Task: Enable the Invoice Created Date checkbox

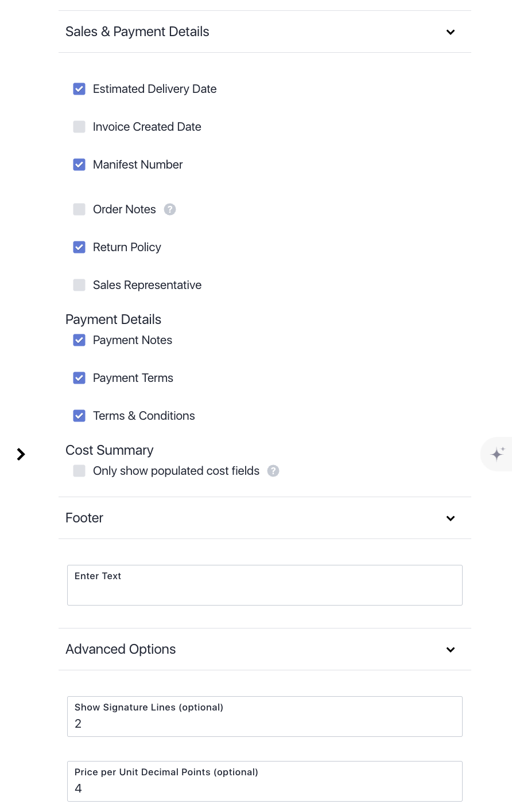Action: click(x=79, y=127)
